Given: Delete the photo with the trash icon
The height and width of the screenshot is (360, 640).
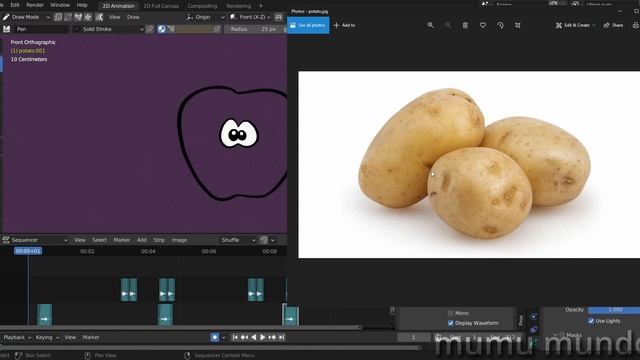Looking at the screenshot, I should pyautogui.click(x=465, y=25).
